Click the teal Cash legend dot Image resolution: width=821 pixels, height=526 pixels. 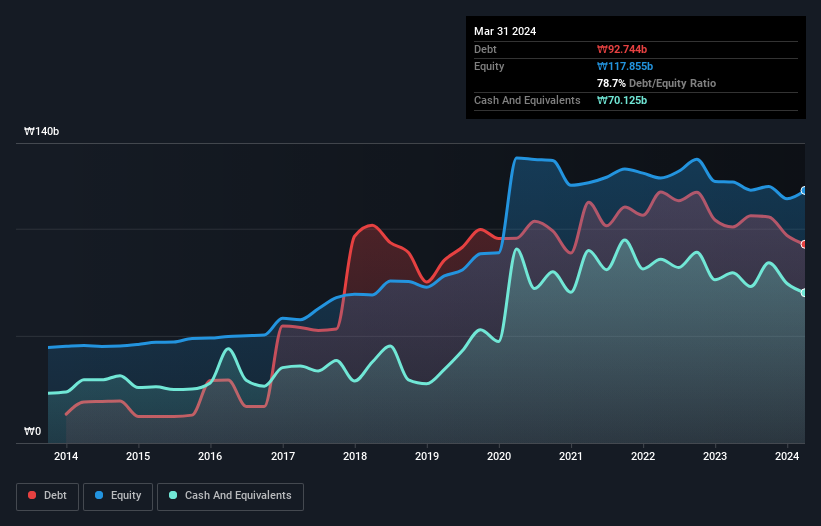tap(173, 495)
